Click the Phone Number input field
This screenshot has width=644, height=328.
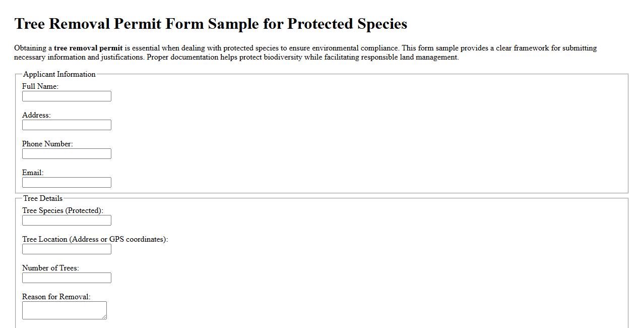66,153
